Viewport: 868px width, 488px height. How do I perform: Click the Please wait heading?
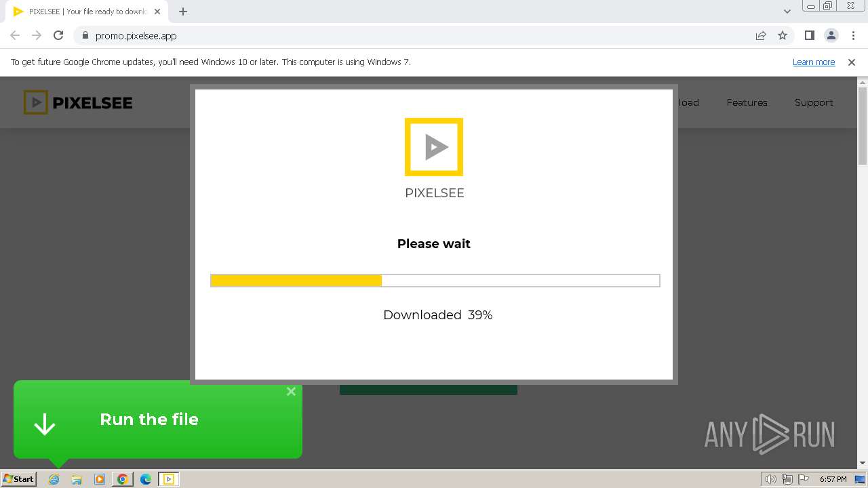pyautogui.click(x=434, y=243)
